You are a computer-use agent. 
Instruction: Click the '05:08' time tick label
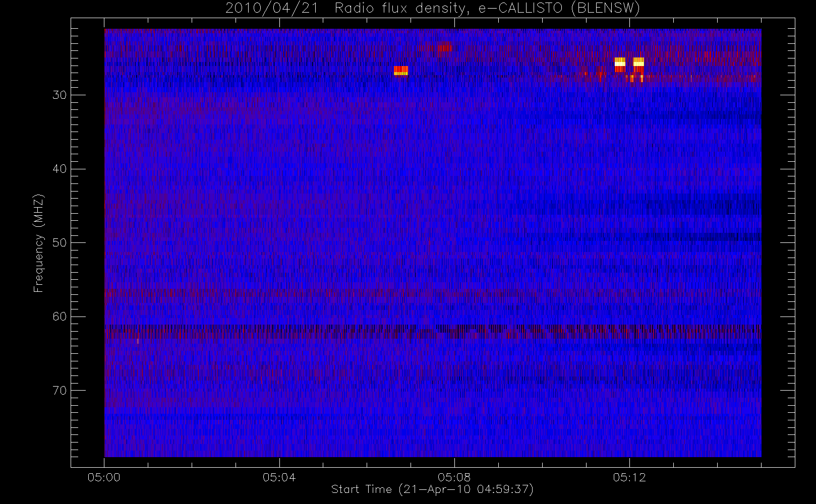click(x=454, y=477)
